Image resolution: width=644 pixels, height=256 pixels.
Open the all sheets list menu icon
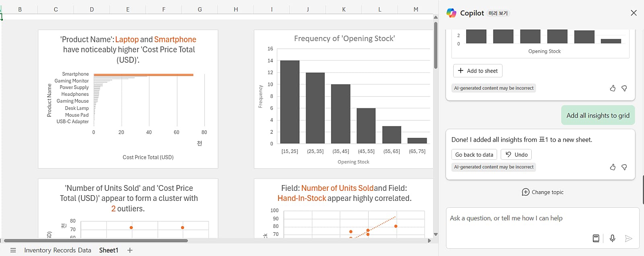coord(13,250)
